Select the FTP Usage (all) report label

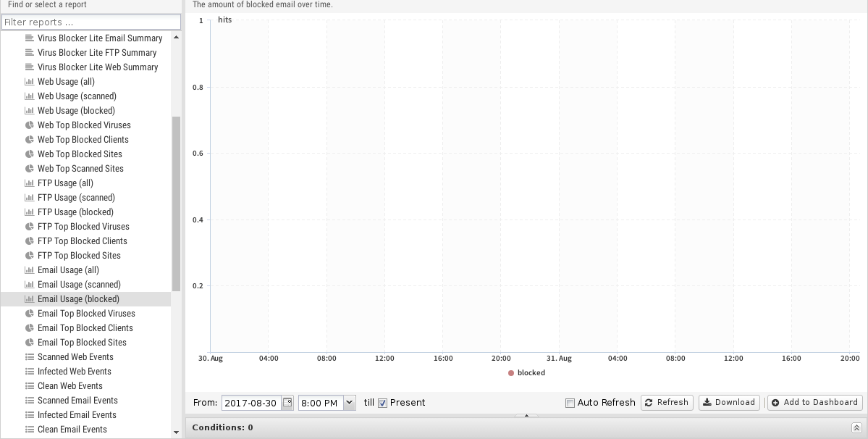pos(65,183)
